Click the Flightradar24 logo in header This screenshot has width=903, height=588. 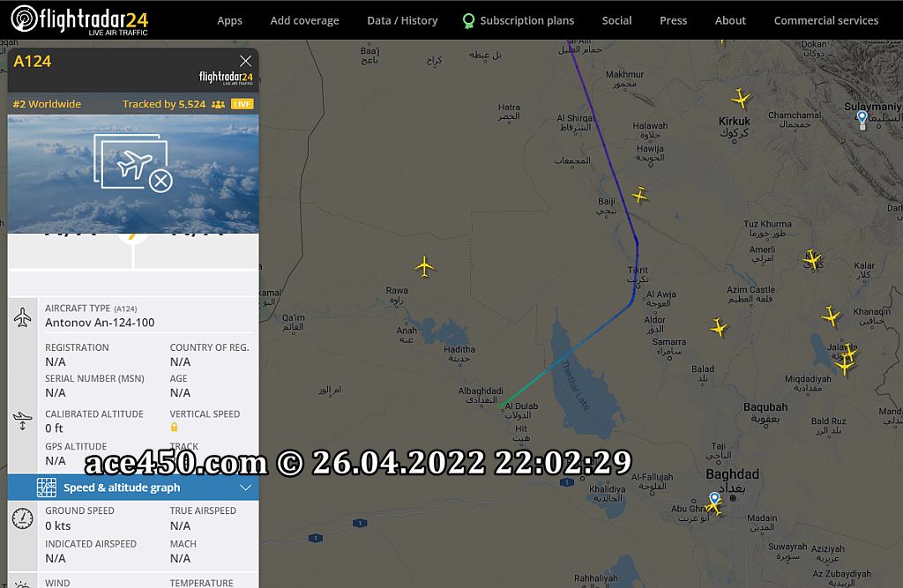pos(79,20)
